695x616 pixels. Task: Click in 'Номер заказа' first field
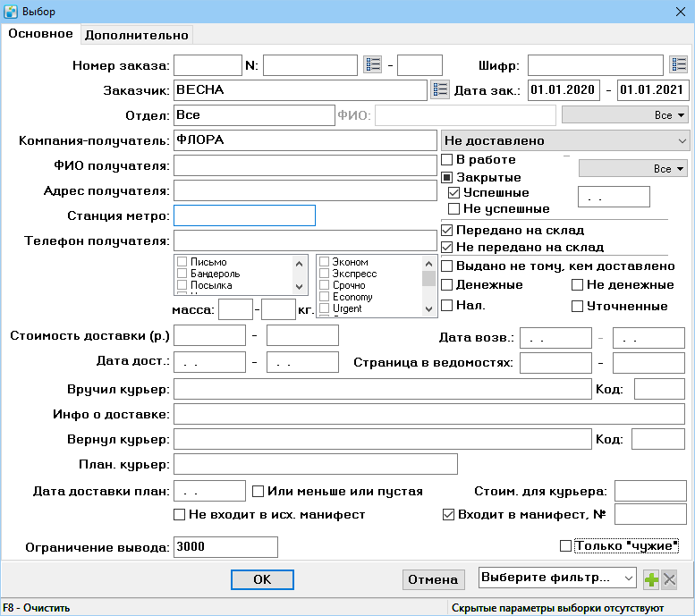(208, 65)
